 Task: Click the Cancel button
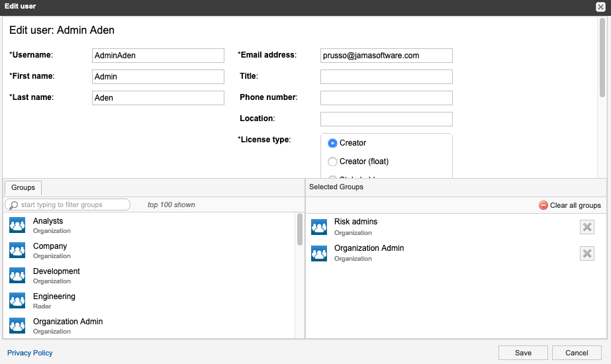coord(577,353)
